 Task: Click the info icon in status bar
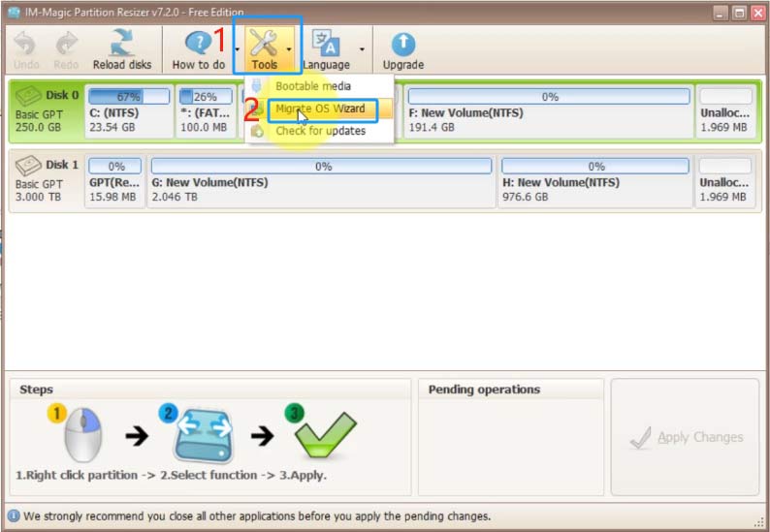click(14, 516)
